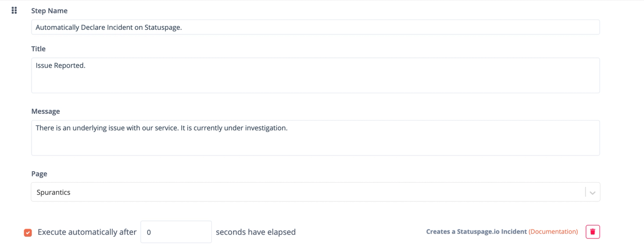
Task: Click the 'Message' field label
Action: point(46,112)
